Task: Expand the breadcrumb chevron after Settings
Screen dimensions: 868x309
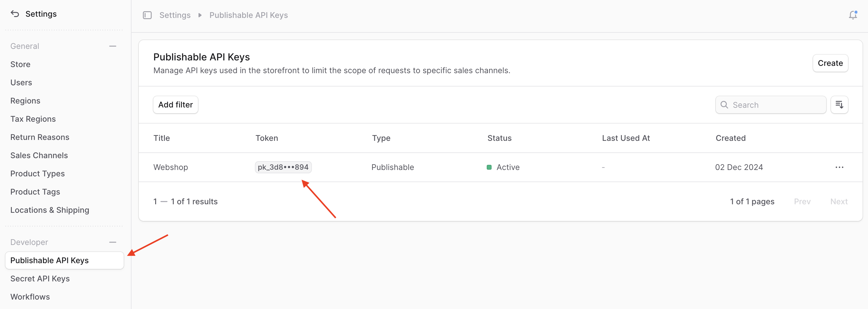Action: point(200,15)
